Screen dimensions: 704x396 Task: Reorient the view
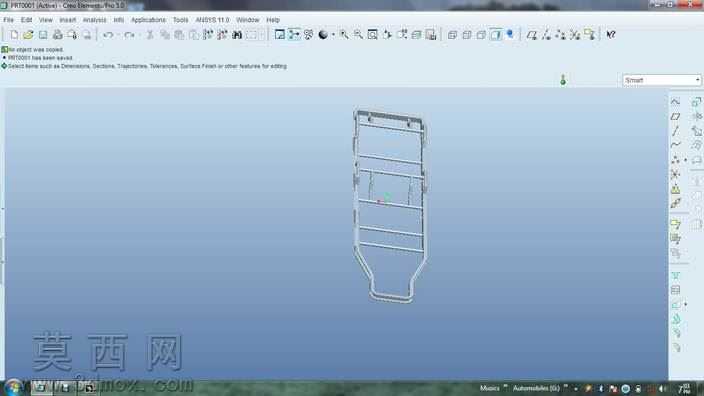pyautogui.click(x=387, y=35)
